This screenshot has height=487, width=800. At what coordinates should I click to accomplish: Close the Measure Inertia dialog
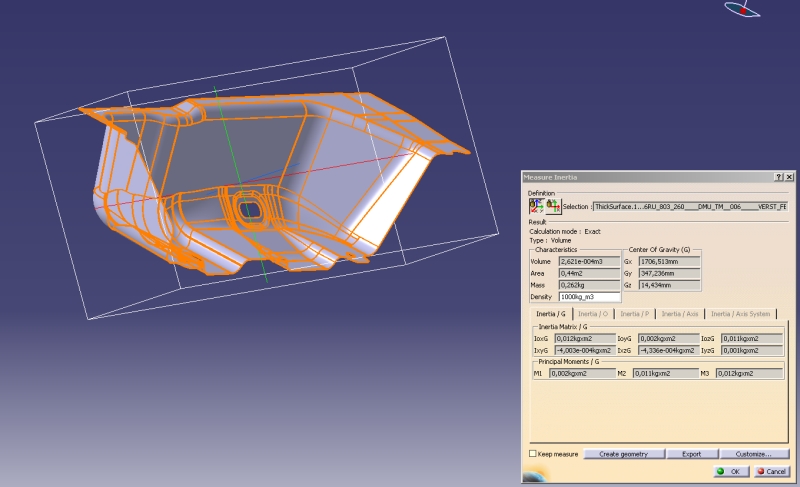pyautogui.click(x=789, y=177)
